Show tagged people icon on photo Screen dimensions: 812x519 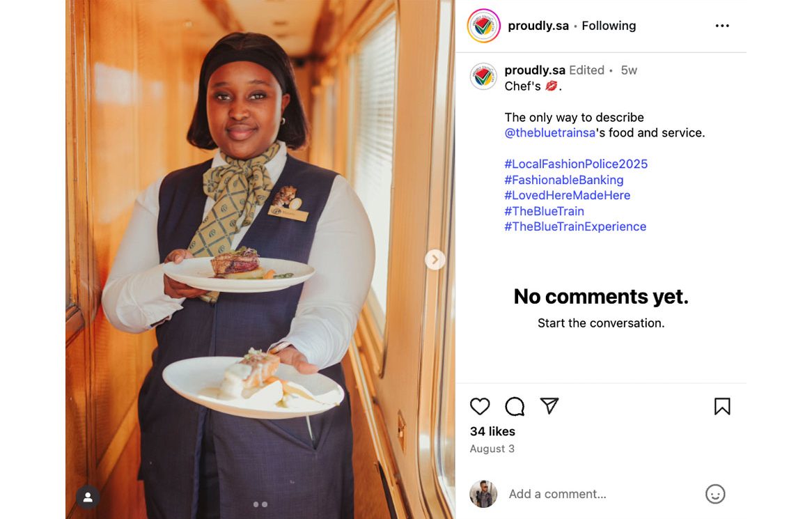click(88, 497)
